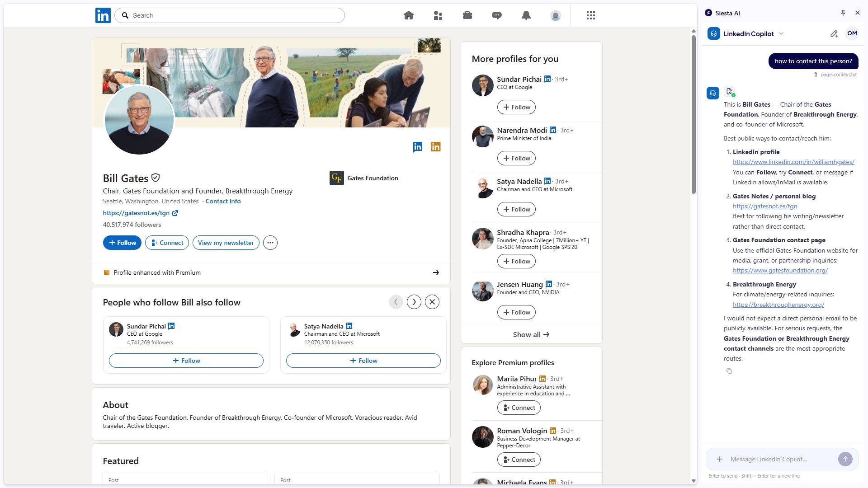Open Mariia Pihur's profile photo
This screenshot has height=488, width=868.
coord(482,385)
